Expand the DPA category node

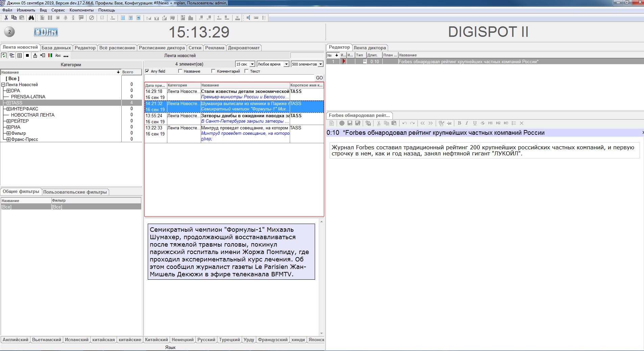tap(8, 91)
